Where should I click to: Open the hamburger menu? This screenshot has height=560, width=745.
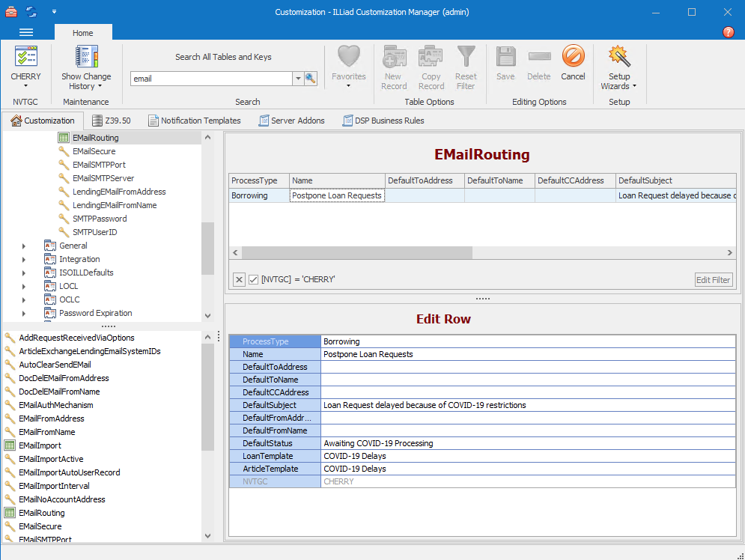25,32
